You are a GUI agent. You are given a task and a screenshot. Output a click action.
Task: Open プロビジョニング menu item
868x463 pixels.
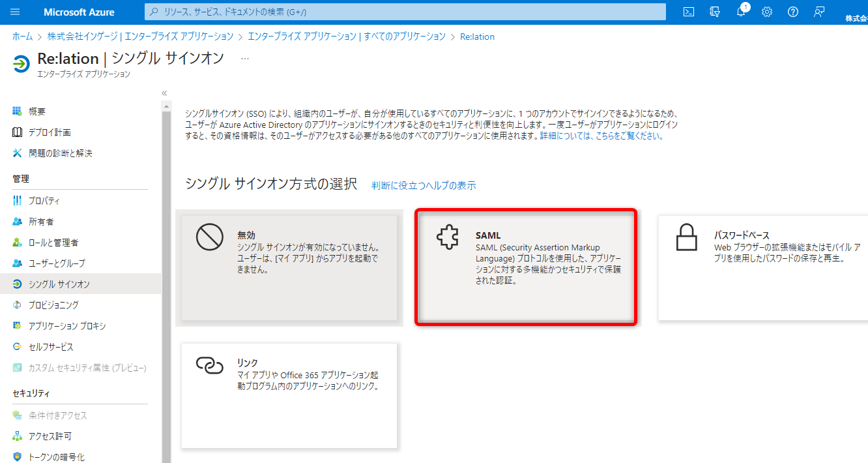coord(53,305)
